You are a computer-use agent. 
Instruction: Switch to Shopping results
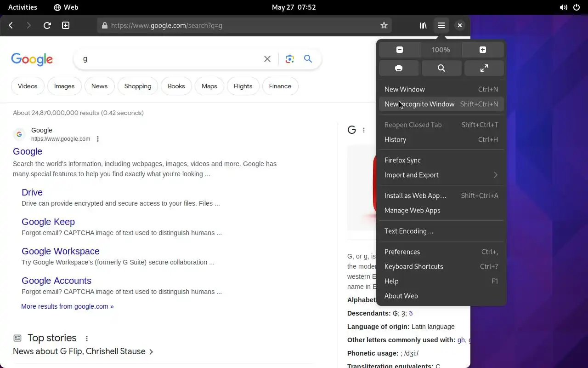point(138,86)
